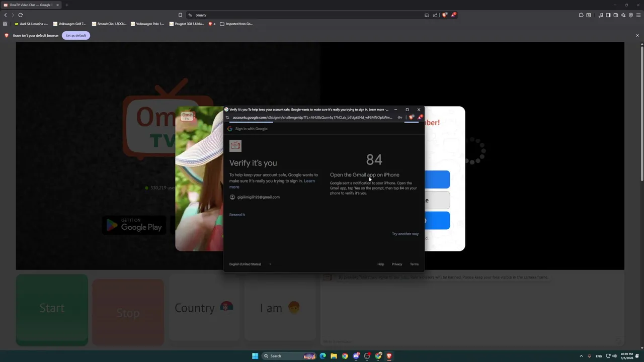
Task: Open Brave hamburger main menu
Action: [638, 15]
